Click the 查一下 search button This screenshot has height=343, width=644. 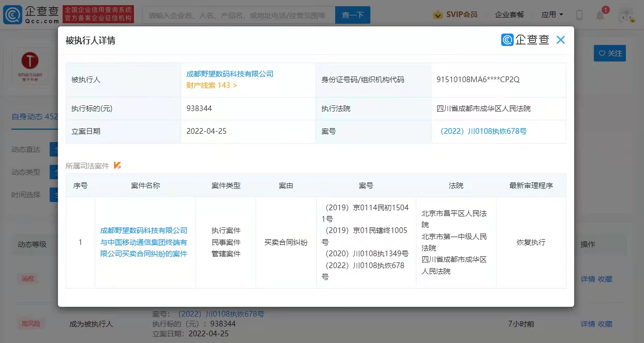click(353, 15)
